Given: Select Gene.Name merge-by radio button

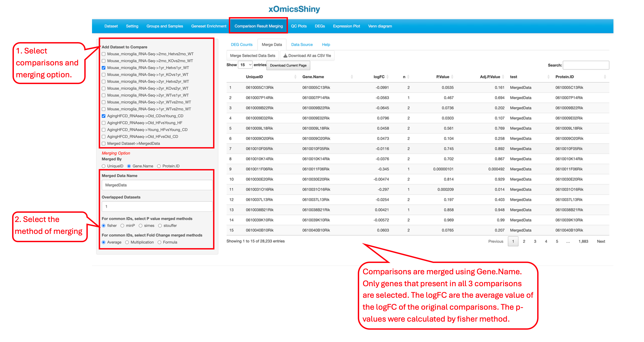Looking at the screenshot, I should [x=129, y=166].
